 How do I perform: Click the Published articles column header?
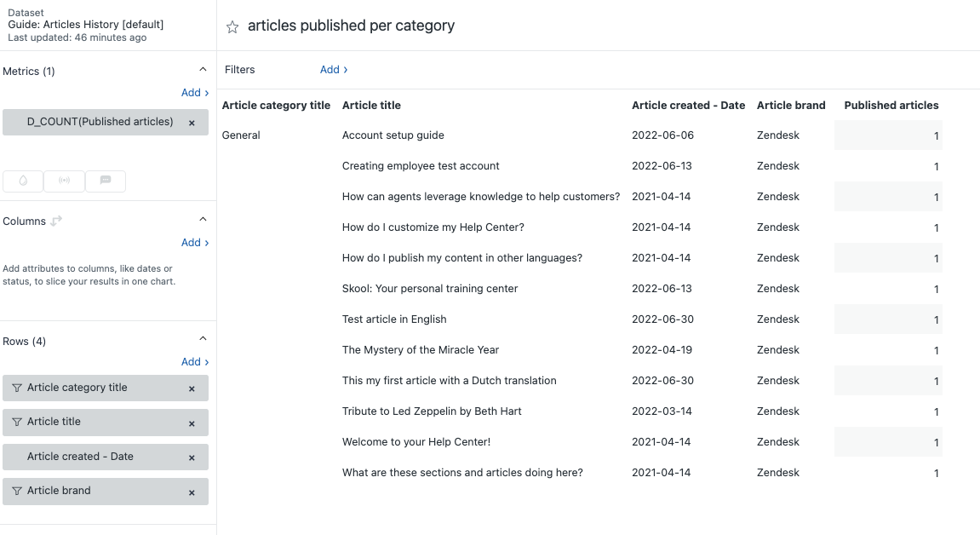891,106
